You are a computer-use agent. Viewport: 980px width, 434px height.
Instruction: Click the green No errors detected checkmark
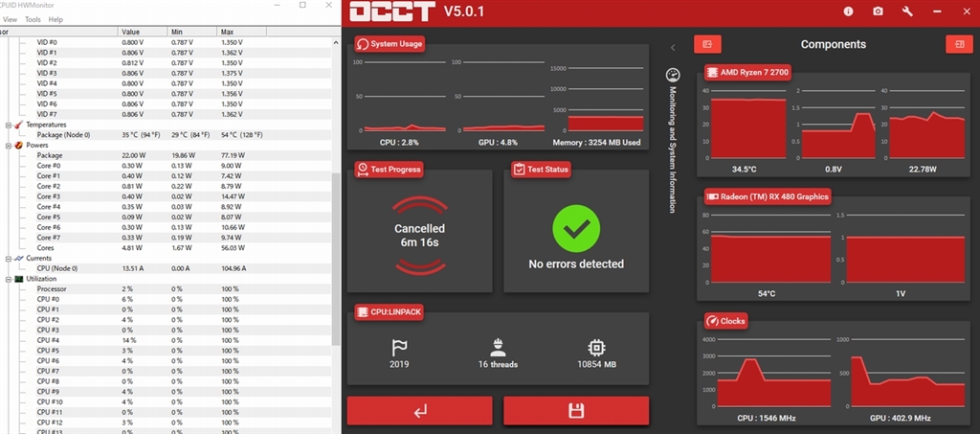pos(575,228)
